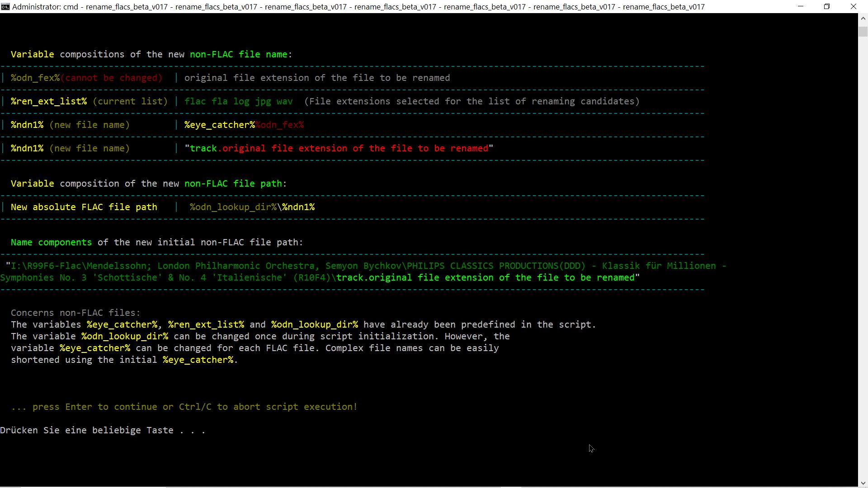This screenshot has height=488, width=868.
Task: Click the 'flac fla log jpg wav' extension list
Action: point(238,101)
